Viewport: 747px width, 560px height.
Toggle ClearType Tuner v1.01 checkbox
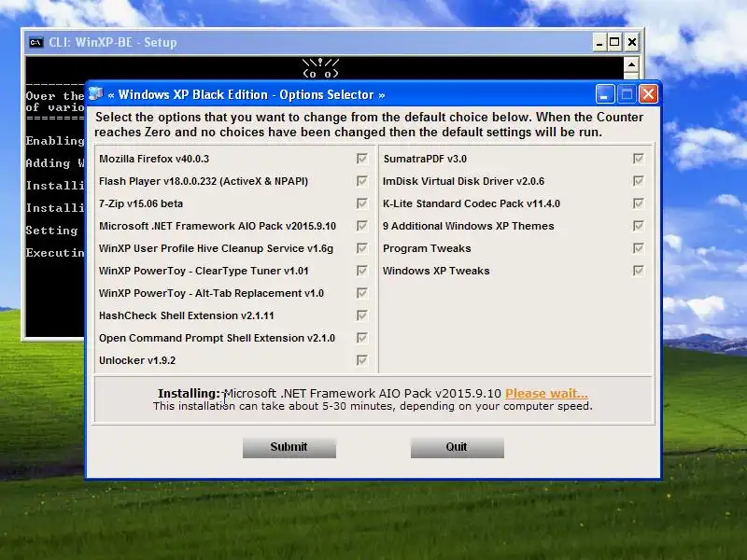pyautogui.click(x=362, y=271)
